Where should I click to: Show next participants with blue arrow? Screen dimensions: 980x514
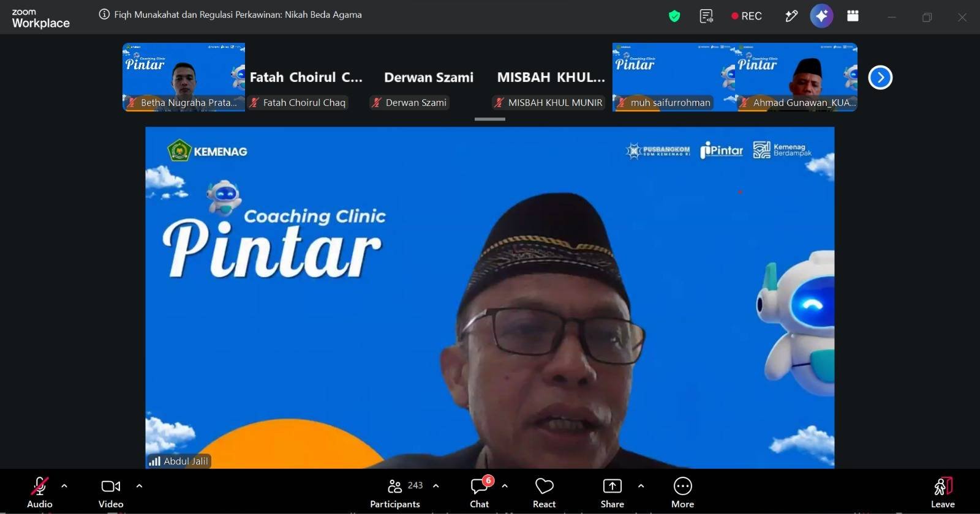point(880,77)
